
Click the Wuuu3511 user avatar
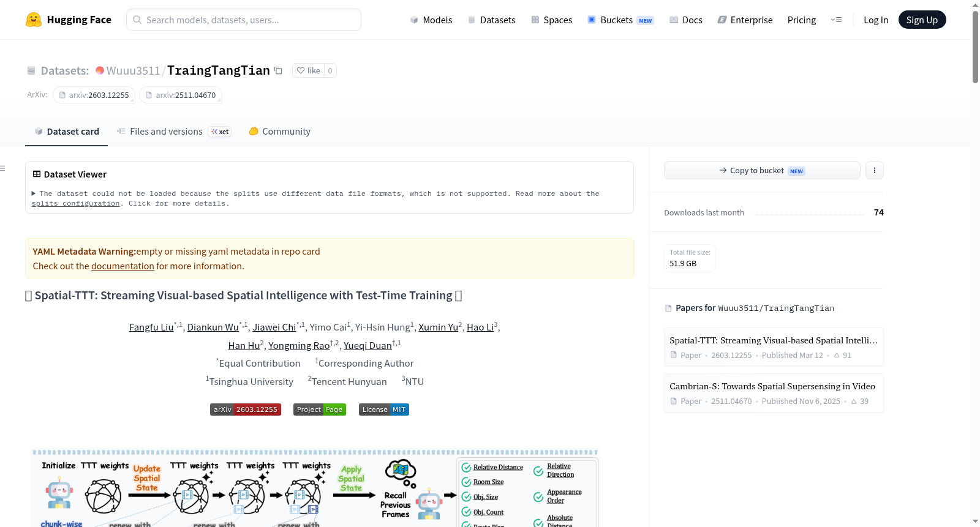click(x=100, y=70)
